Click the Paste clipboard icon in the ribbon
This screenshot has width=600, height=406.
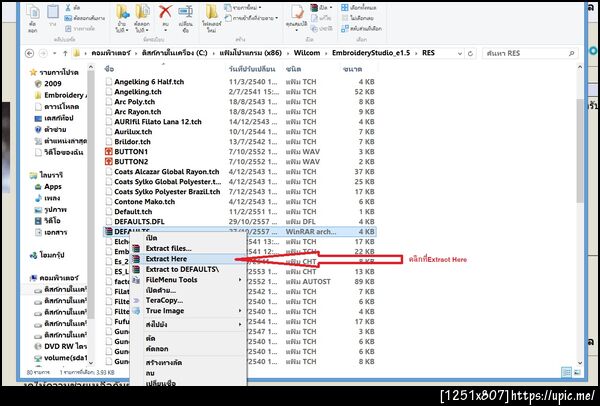click(x=53, y=12)
